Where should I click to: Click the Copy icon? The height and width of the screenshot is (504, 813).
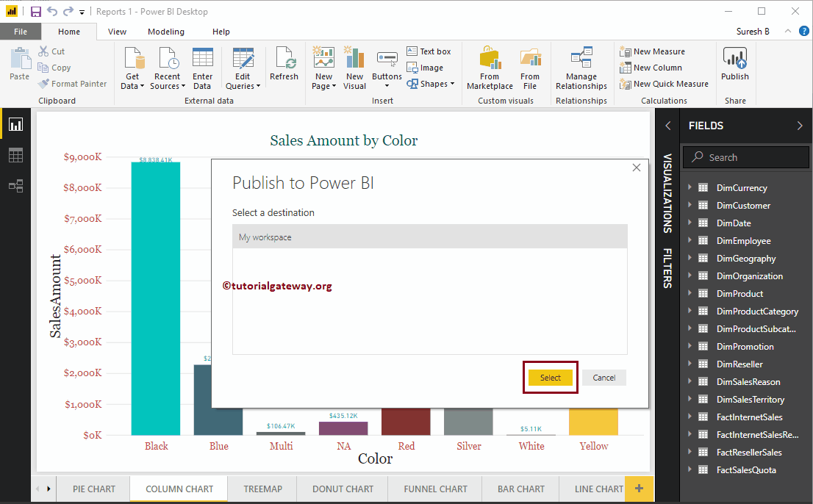(x=43, y=68)
